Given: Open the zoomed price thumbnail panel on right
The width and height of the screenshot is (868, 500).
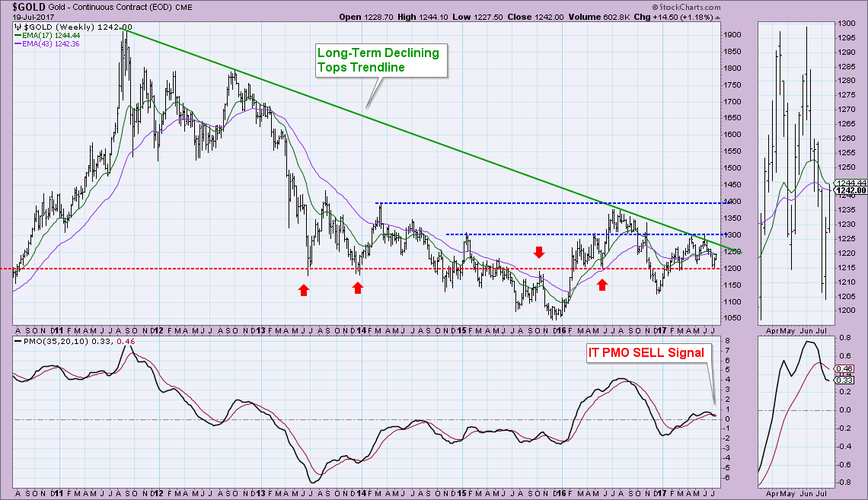Looking at the screenshot, I should click(x=790, y=172).
